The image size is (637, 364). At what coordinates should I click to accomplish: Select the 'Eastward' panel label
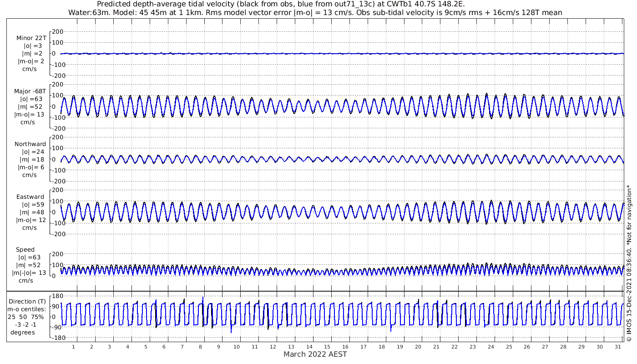(30, 197)
